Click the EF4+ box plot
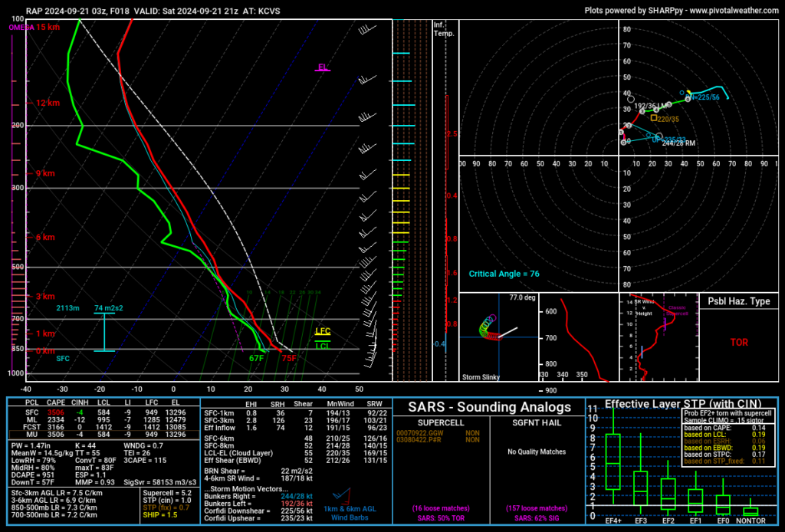Screen dimensions: 785x532 click(x=613, y=461)
